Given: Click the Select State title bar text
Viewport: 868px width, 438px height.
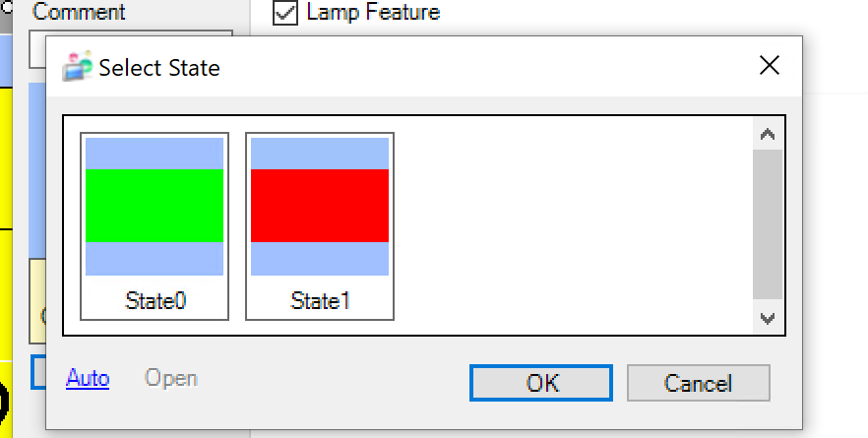Looking at the screenshot, I should [159, 68].
